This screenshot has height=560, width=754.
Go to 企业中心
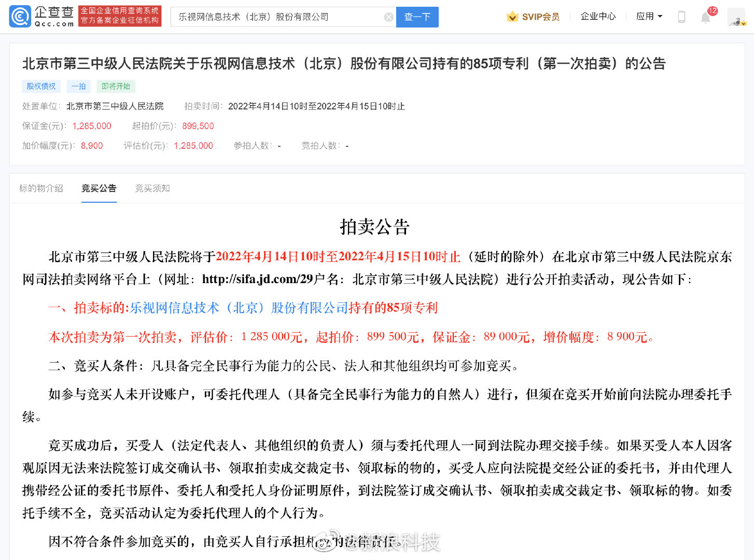[x=598, y=17]
